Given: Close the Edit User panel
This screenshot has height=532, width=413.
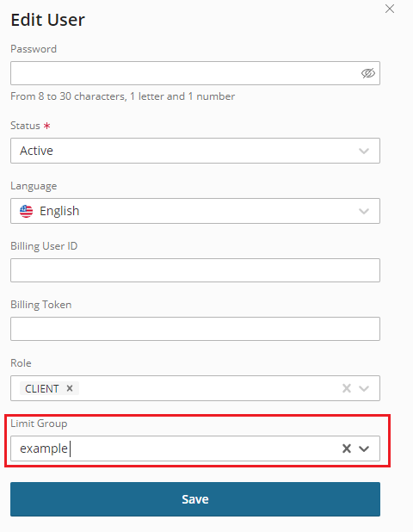Looking at the screenshot, I should point(390,9).
